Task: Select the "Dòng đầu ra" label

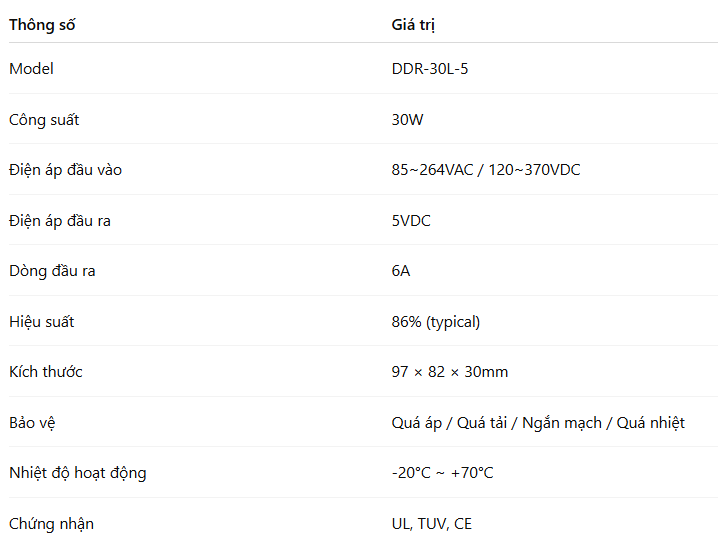Action: pos(52,271)
